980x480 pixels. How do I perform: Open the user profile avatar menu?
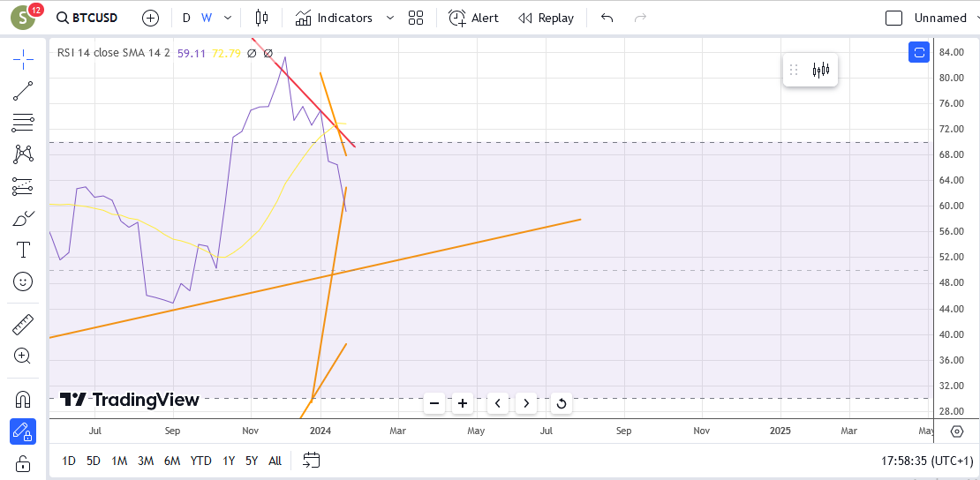point(25,18)
